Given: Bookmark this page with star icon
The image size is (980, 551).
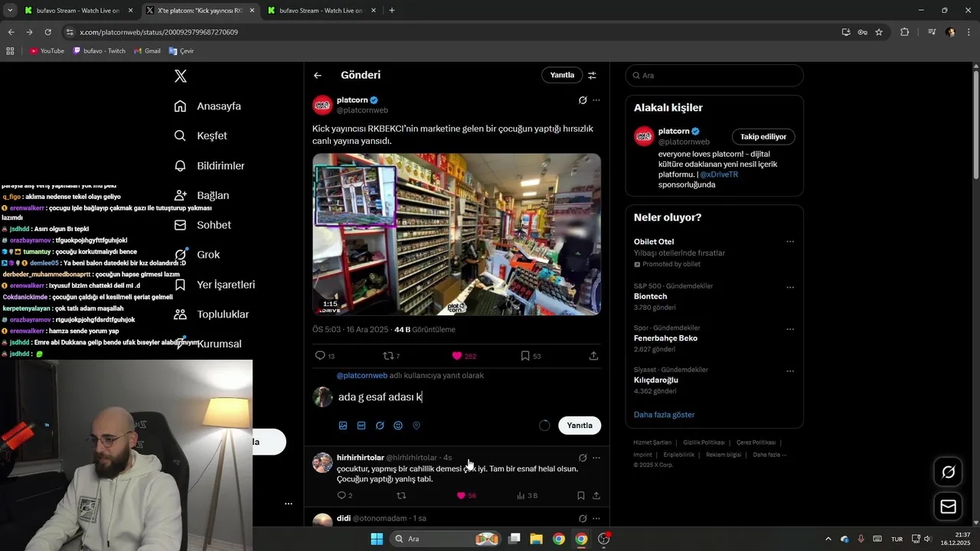Looking at the screenshot, I should pyautogui.click(x=879, y=32).
